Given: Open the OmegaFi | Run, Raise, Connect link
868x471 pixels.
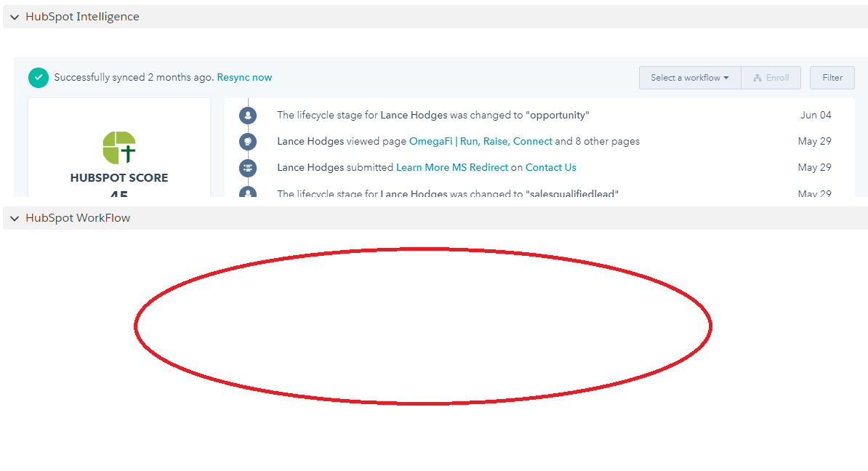Looking at the screenshot, I should [x=481, y=141].
